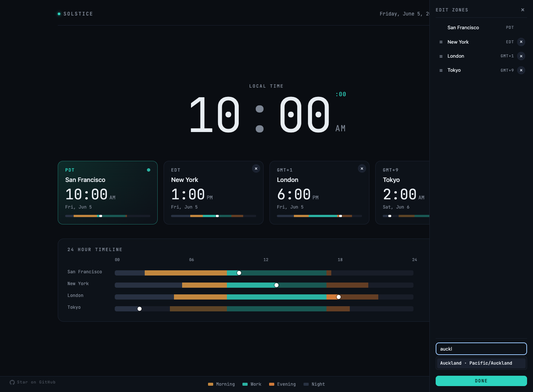Open the Star on GitHub link
Viewport: 533px width, 392px height.
tap(33, 382)
